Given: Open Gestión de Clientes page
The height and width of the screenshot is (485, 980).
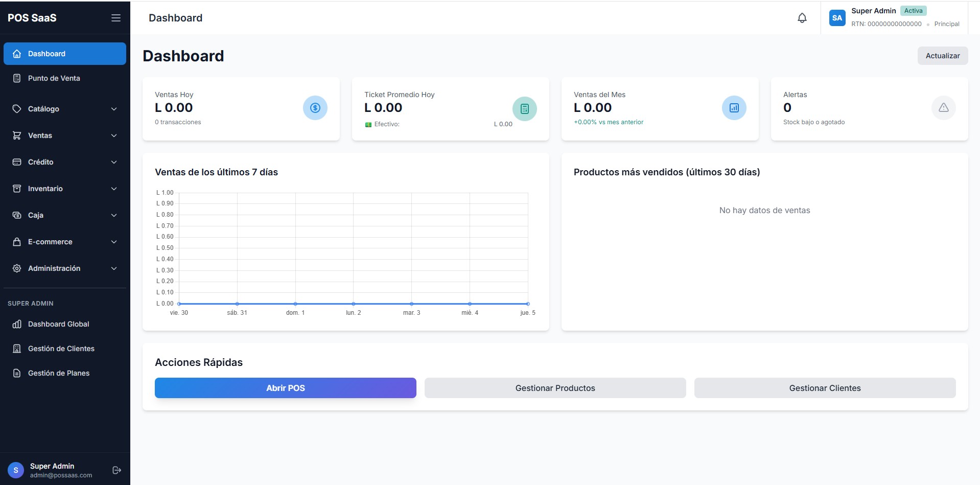Looking at the screenshot, I should 61,349.
